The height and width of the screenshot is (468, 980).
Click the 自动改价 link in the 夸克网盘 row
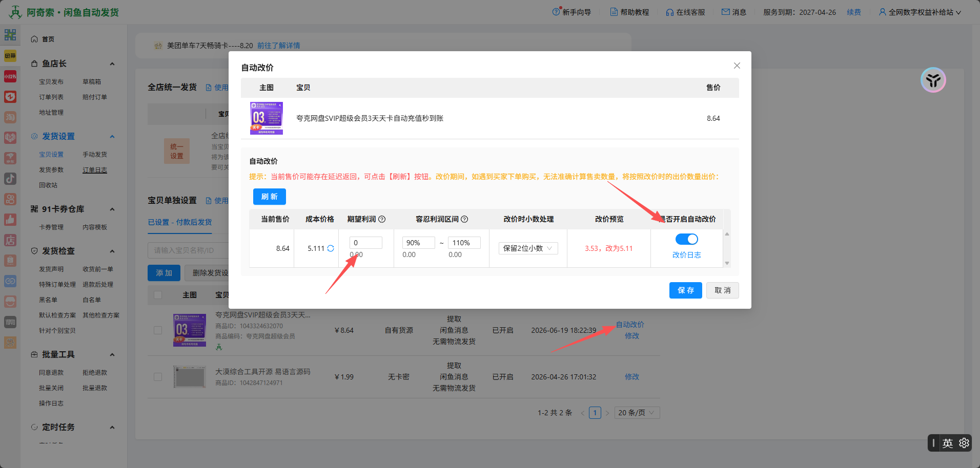[x=630, y=325]
